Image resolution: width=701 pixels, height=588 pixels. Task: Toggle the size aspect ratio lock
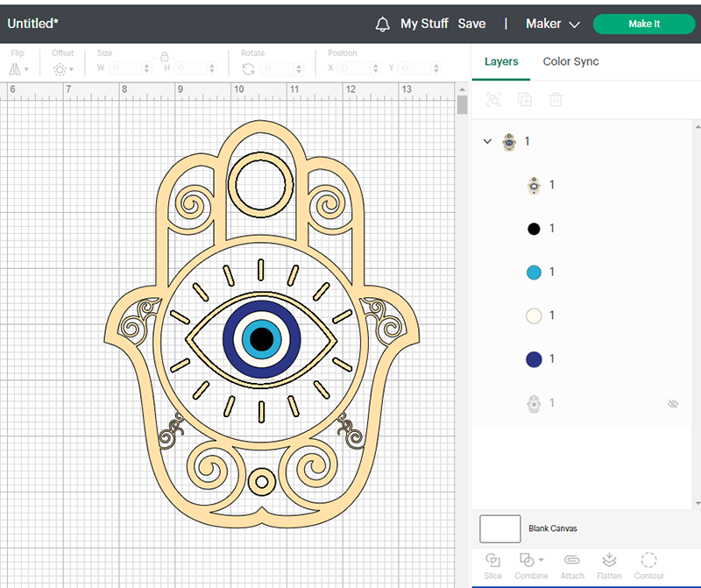(x=165, y=57)
